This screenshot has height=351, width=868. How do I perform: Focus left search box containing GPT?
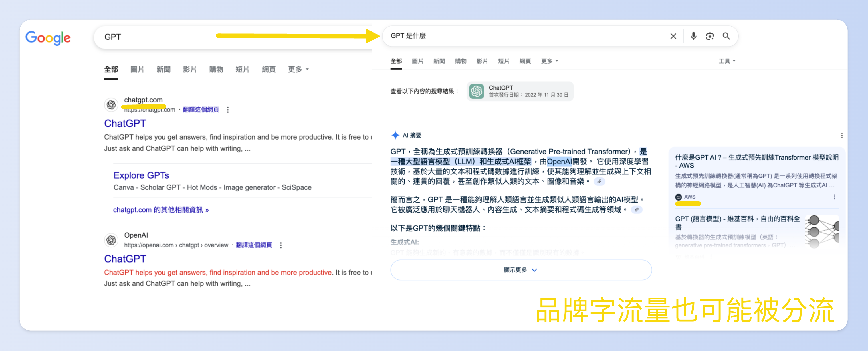(x=233, y=37)
